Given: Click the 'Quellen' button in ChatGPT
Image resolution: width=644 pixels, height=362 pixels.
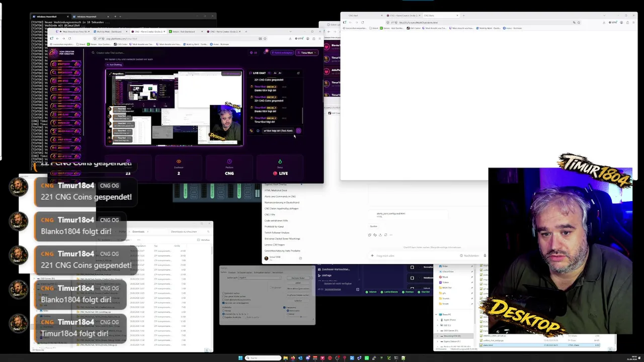Looking at the screenshot, I should [374, 226].
